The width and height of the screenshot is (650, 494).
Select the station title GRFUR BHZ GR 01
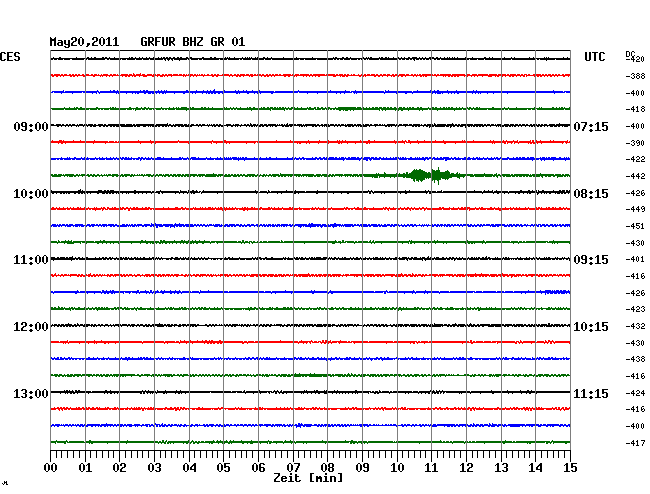point(193,42)
